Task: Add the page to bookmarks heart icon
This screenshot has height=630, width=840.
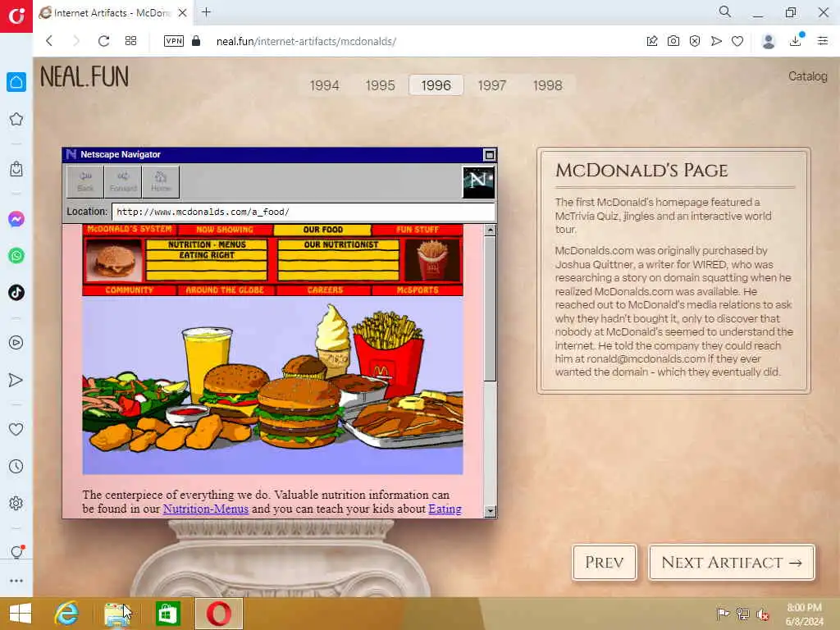Action: [737, 41]
